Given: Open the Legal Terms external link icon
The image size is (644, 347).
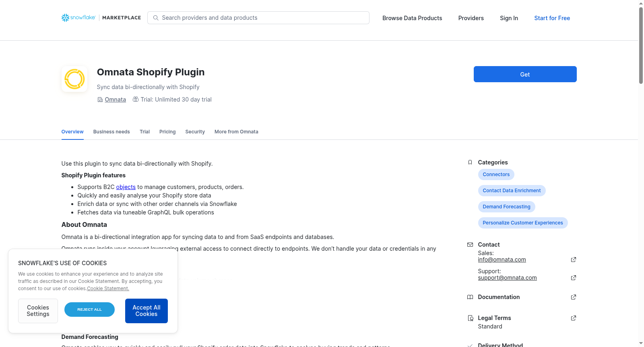Looking at the screenshot, I should point(574,318).
